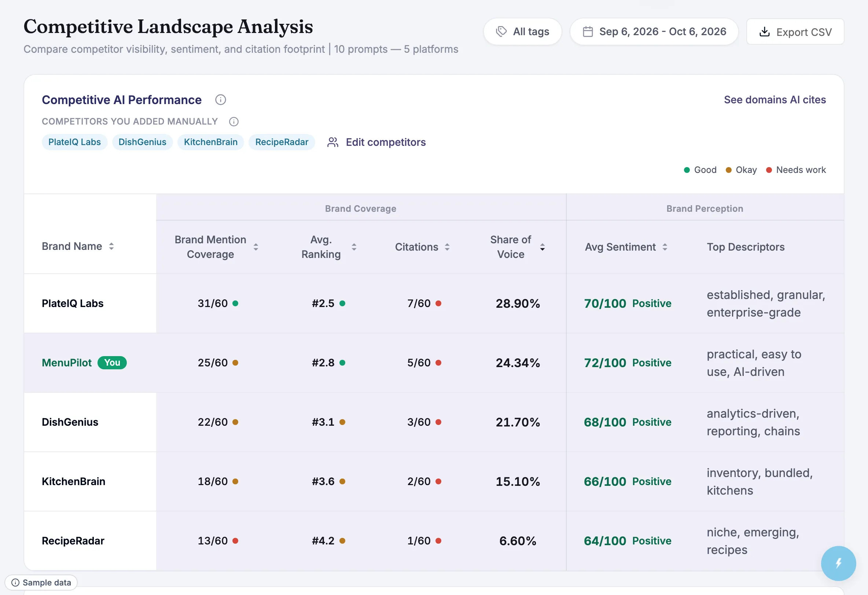Screen dimensions: 868x595
Task: Click the 72/100 sentiment score
Action: pyautogui.click(x=605, y=362)
